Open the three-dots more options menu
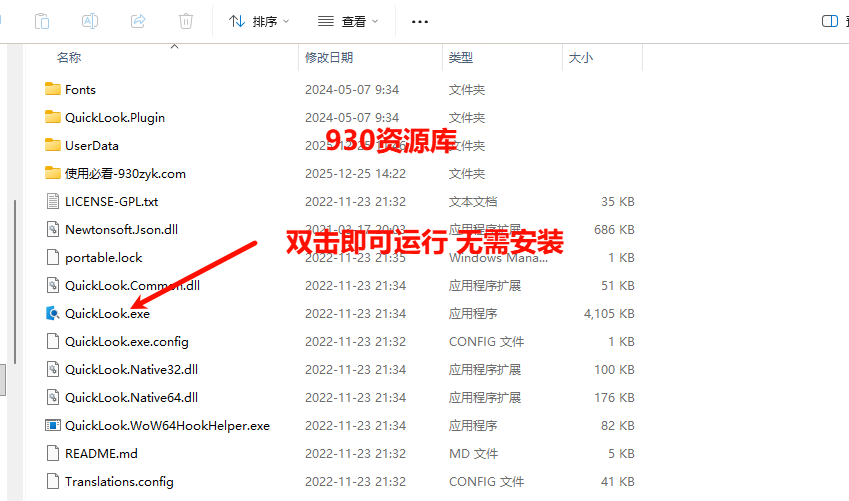This screenshot has width=849, height=501. click(x=420, y=22)
